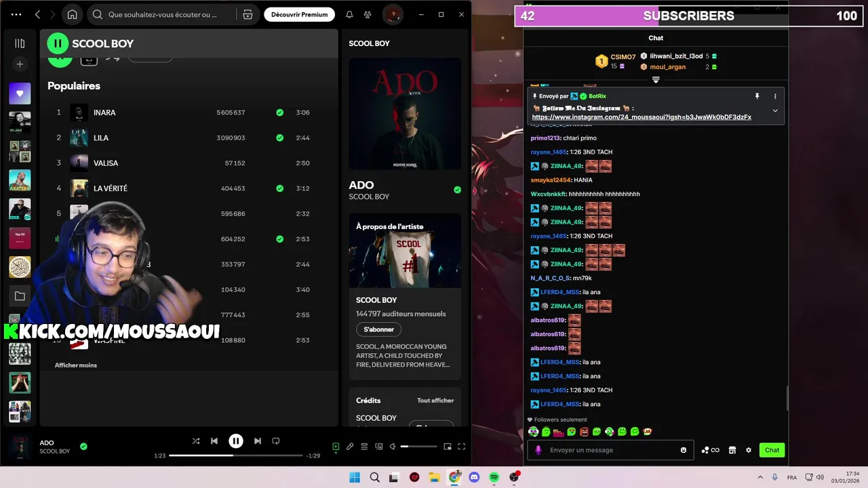This screenshot has width=868, height=488.
Task: Click the chat message input field
Action: pyautogui.click(x=610, y=450)
